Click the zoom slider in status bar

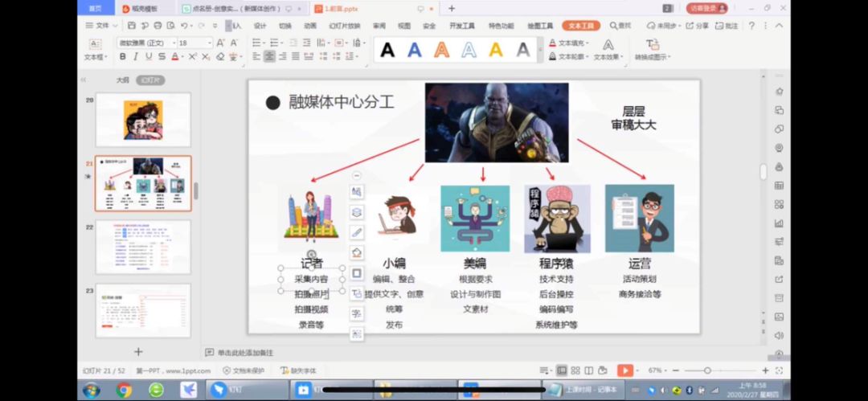[x=707, y=370]
